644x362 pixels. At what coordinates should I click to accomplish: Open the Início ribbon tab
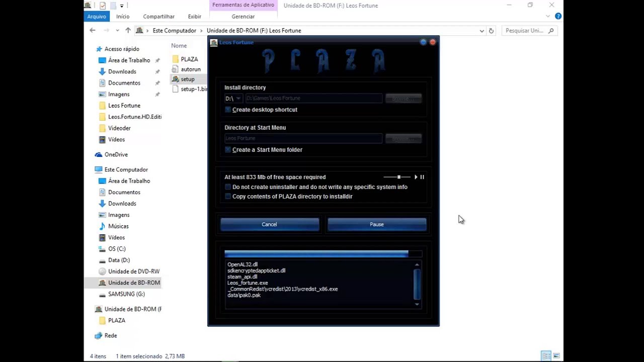123,17
